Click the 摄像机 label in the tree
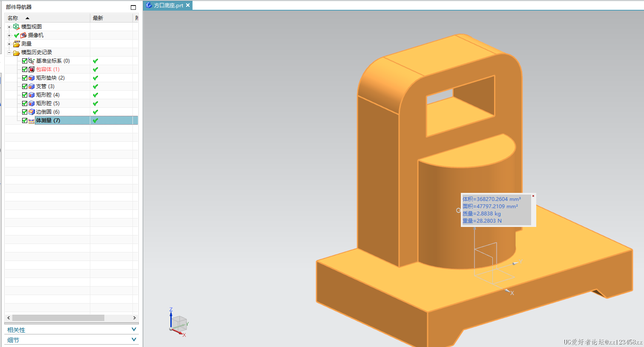This screenshot has height=347, width=644. click(x=36, y=35)
